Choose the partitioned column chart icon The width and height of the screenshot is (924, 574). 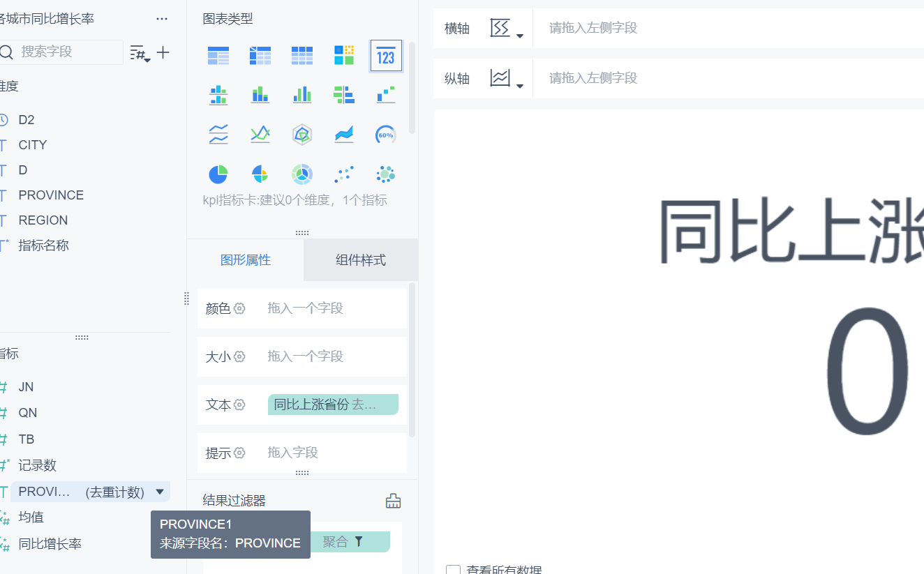[218, 95]
